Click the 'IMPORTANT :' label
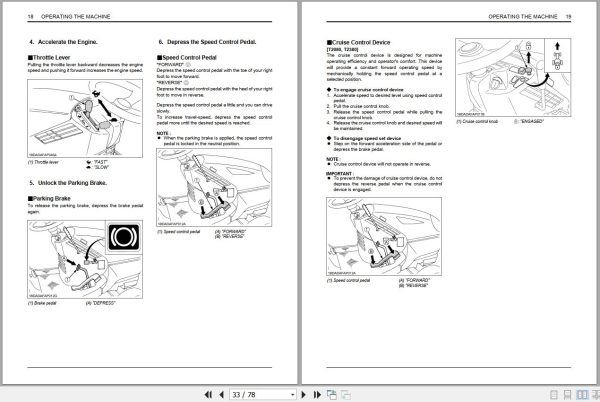 pyautogui.click(x=340, y=173)
